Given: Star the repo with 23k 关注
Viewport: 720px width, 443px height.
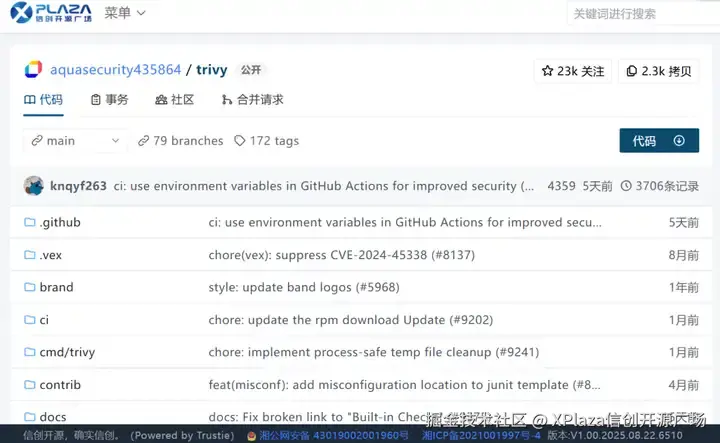Looking at the screenshot, I should (573, 71).
